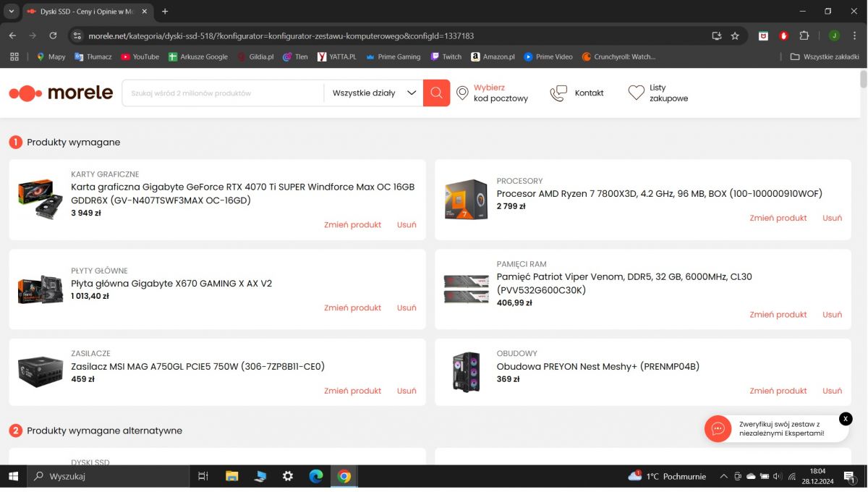Open the Chrome profile avatar J
Viewport: 868px width, 492px height.
click(x=834, y=35)
